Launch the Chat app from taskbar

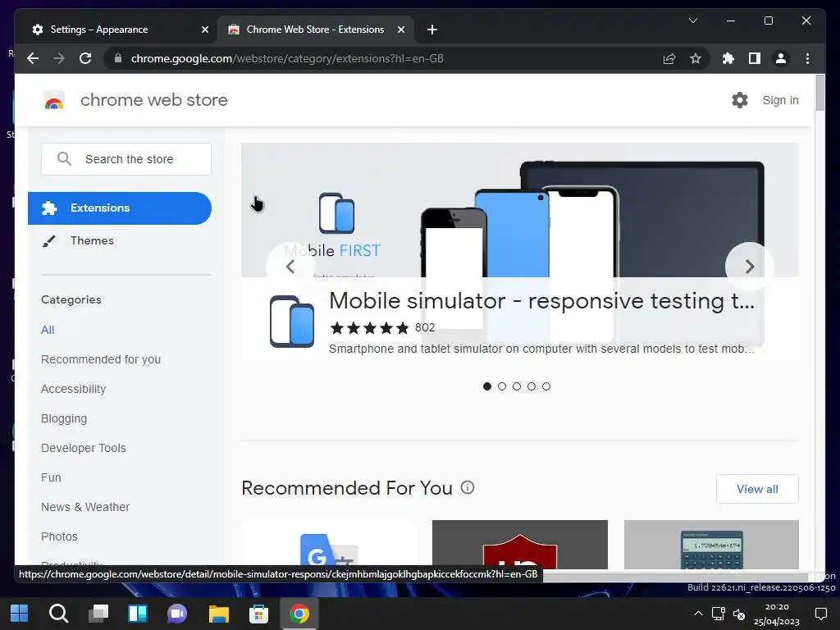177,614
